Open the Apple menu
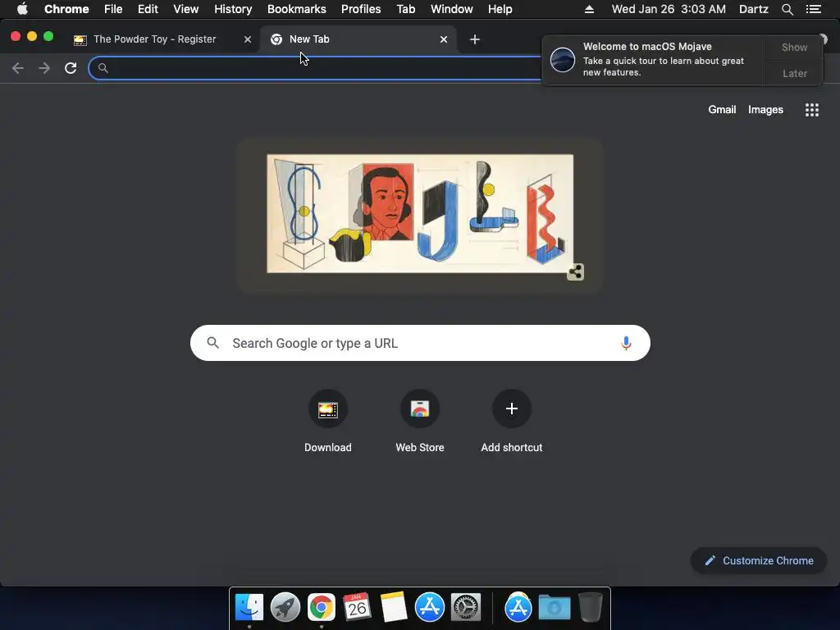The height and width of the screenshot is (630, 840). tap(22, 9)
